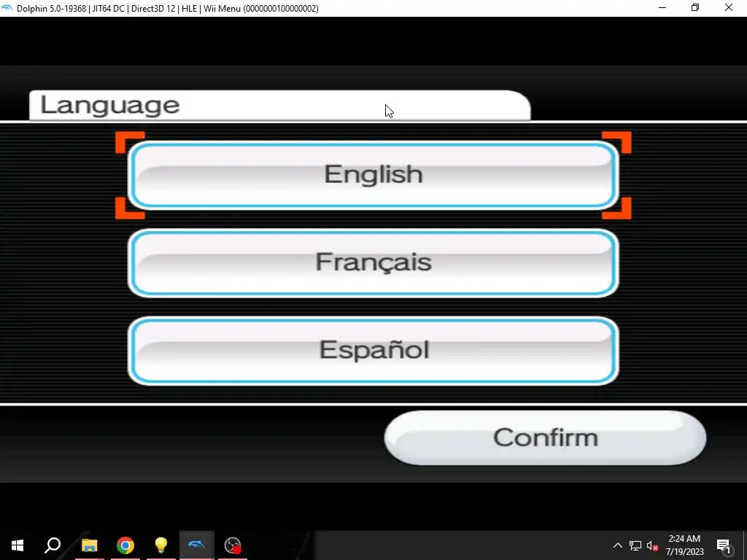Choose Français as the language
Image resolution: width=747 pixels, height=560 pixels.
373,262
